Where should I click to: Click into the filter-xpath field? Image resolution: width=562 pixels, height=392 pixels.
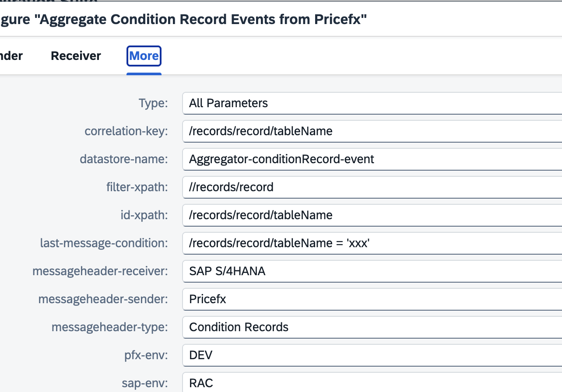click(x=372, y=187)
